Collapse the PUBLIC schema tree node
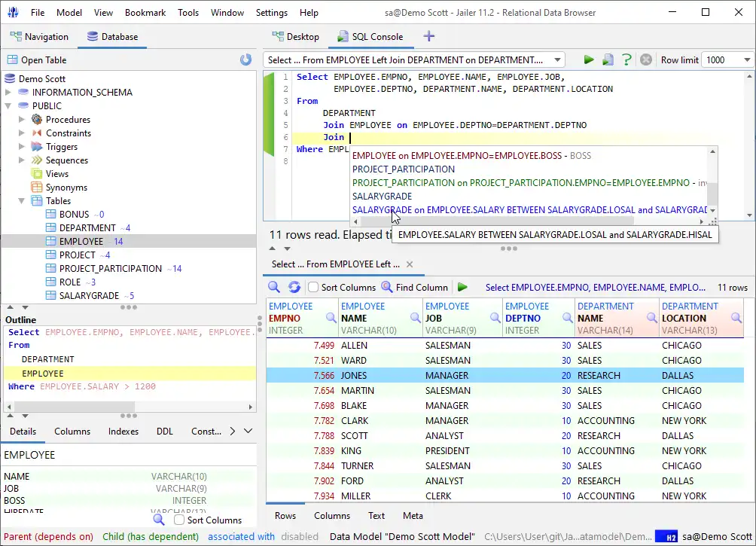This screenshot has width=756, height=546. tap(9, 106)
